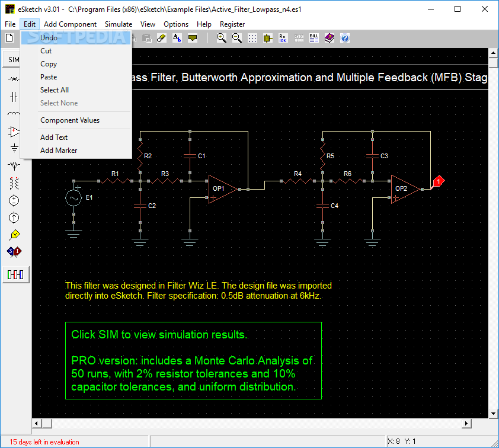The image size is (499, 448).
Task: Select the yellow voltage marker tool
Action: [x=14, y=235]
